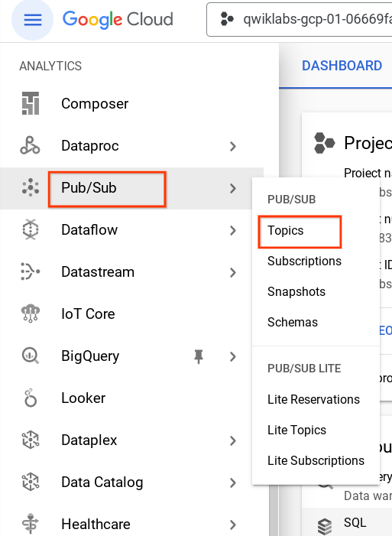Expand the Data Catalog submenu chevron
The image size is (392, 536).
coord(233,482)
